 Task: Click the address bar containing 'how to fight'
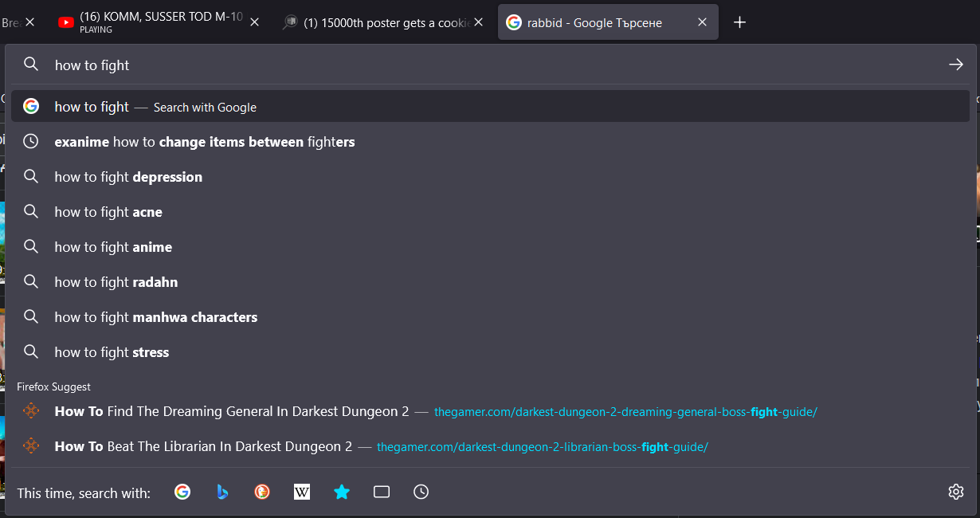490,65
